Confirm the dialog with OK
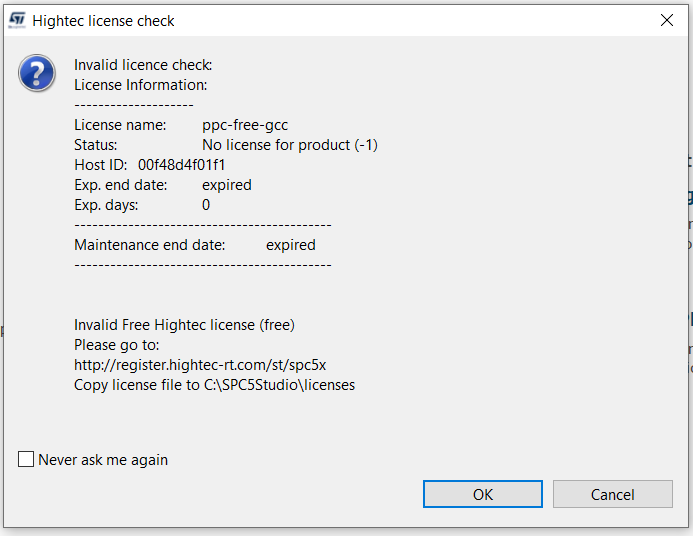 483,494
